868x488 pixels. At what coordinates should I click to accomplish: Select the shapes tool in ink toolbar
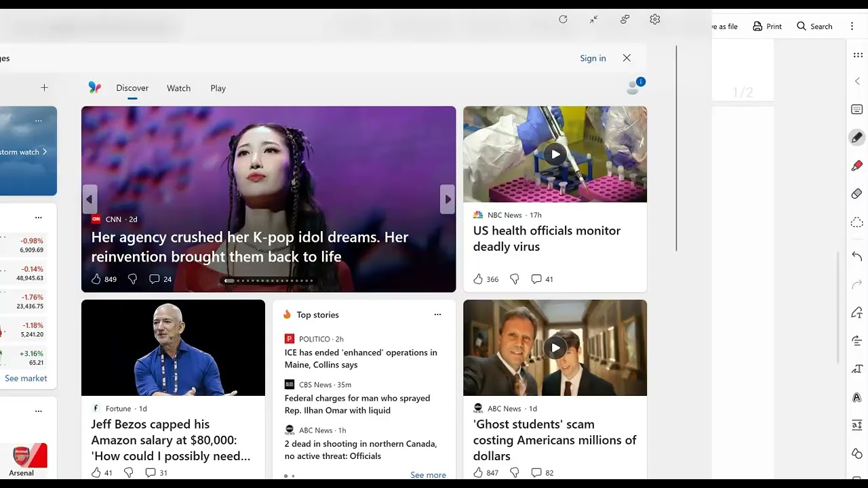click(x=857, y=453)
